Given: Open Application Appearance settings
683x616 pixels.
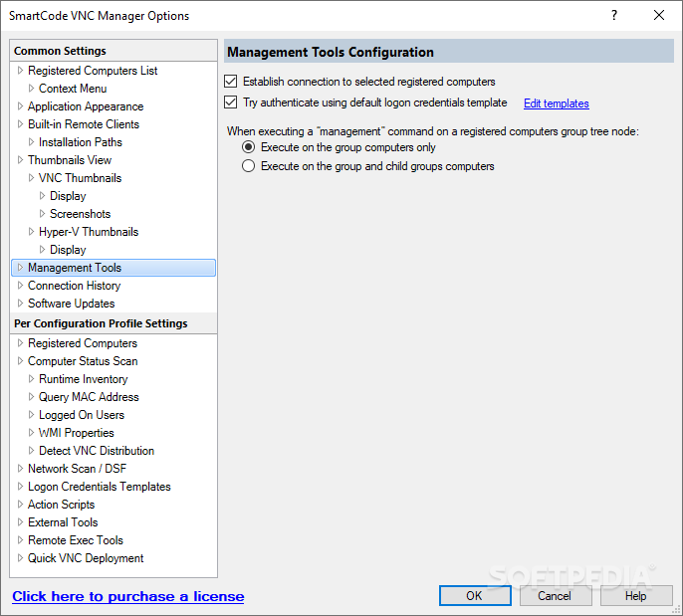Looking at the screenshot, I should [x=86, y=106].
